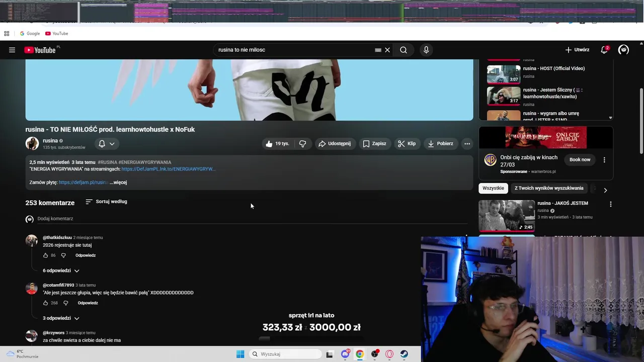Start voice search with microphone icon
The width and height of the screenshot is (644, 362).
click(426, 50)
